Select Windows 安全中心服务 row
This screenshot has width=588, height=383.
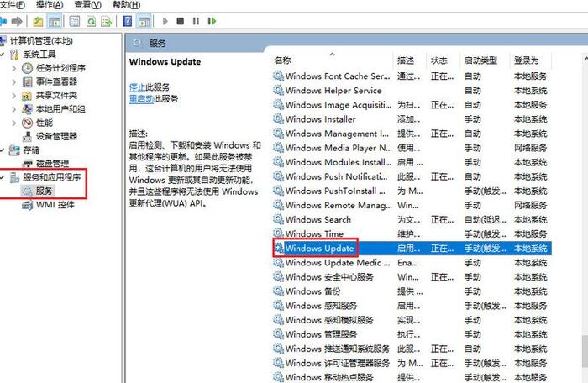[x=412, y=277]
